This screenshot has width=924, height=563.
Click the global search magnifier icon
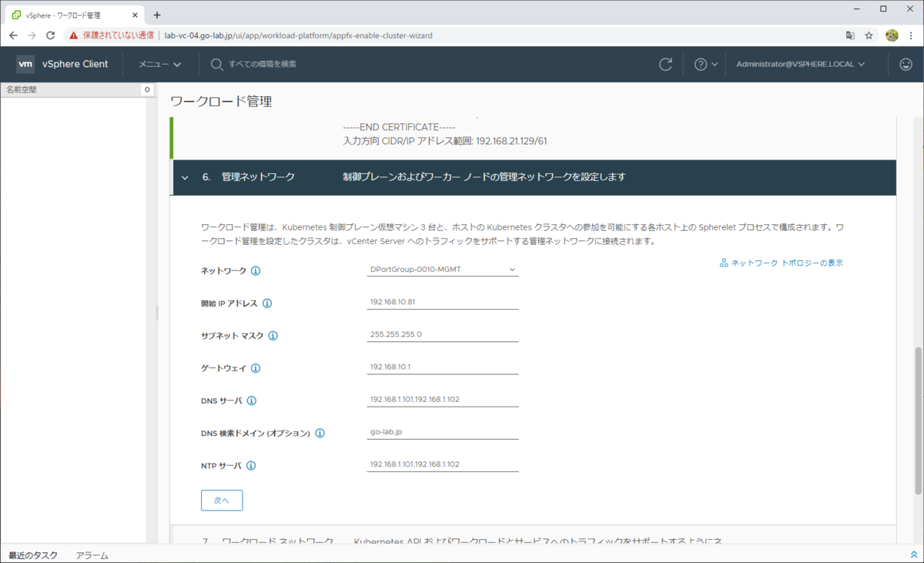[x=216, y=65]
